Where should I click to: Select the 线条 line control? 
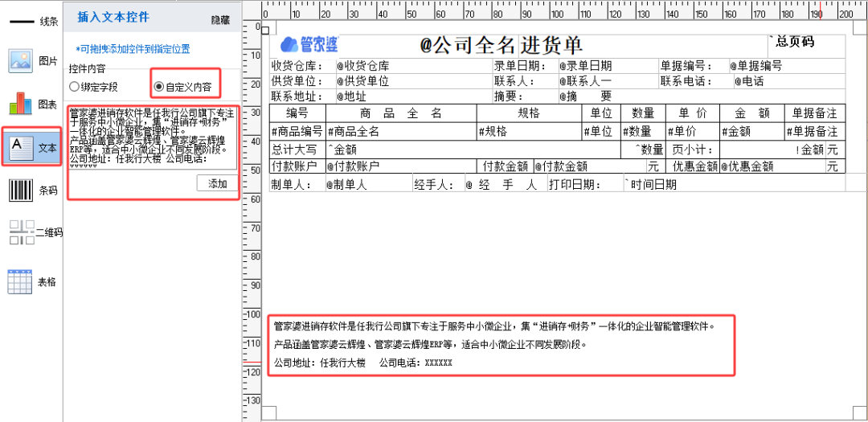(x=31, y=23)
